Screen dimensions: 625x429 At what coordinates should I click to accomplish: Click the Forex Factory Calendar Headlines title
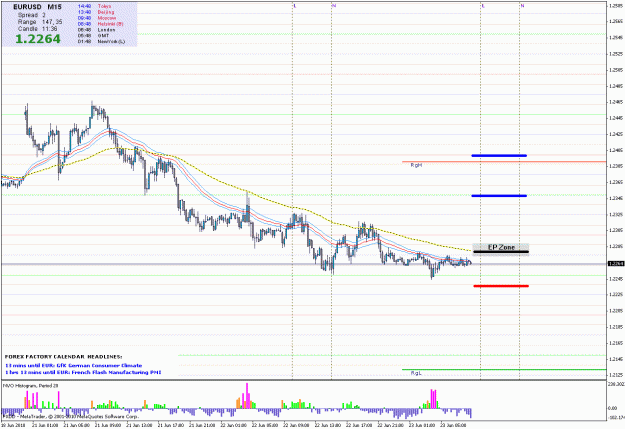click(x=63, y=357)
